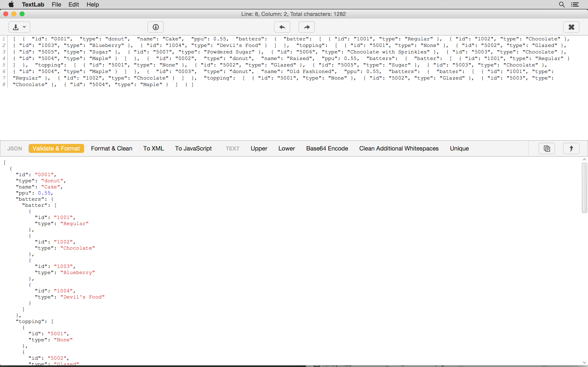Open the File menu
This screenshot has width=588, height=367.
pyautogui.click(x=56, y=5)
